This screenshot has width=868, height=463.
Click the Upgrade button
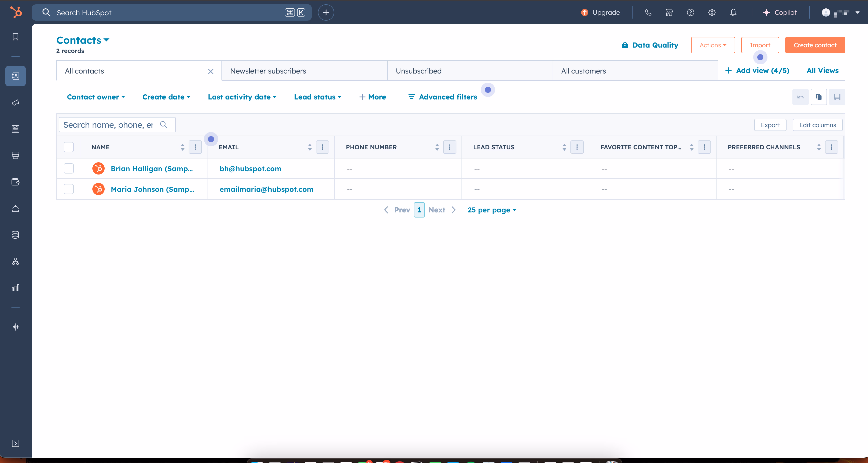tap(600, 12)
